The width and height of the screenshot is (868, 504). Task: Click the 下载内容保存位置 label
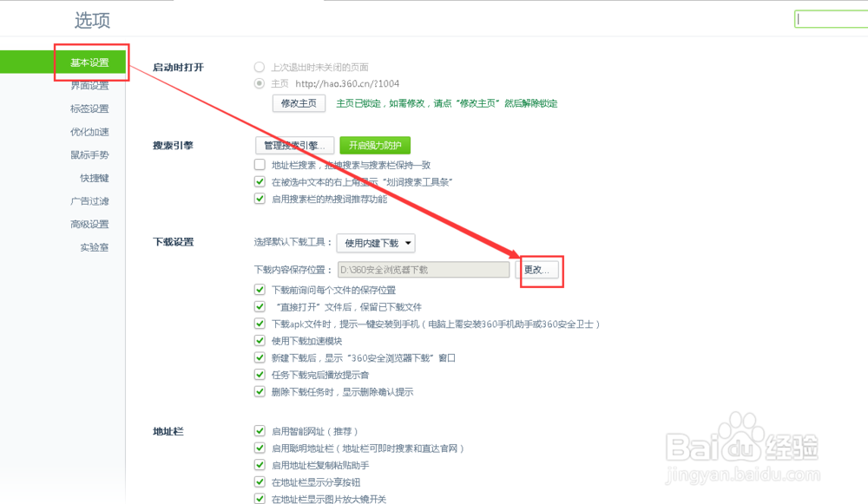(293, 270)
